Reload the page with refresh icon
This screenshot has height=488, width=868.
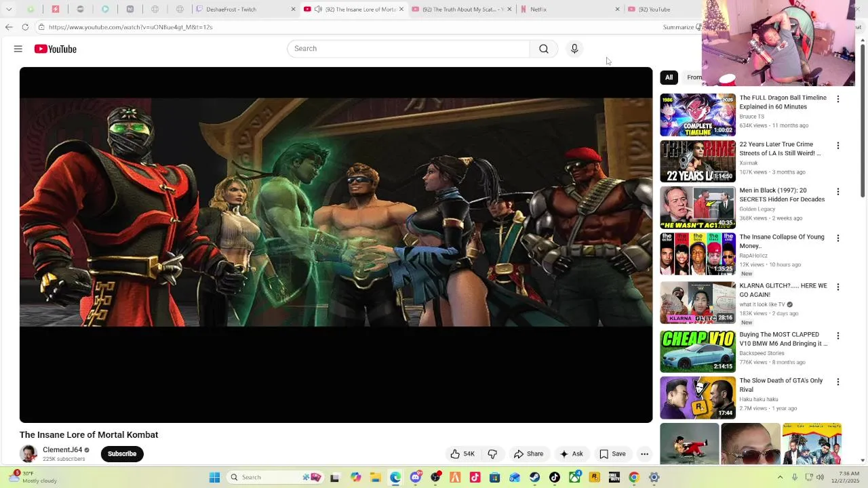coord(25,27)
